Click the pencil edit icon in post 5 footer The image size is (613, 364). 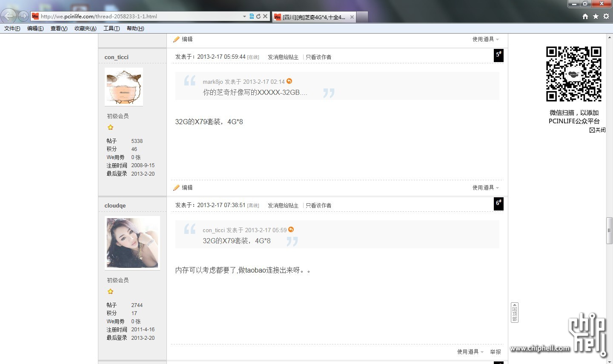176,188
